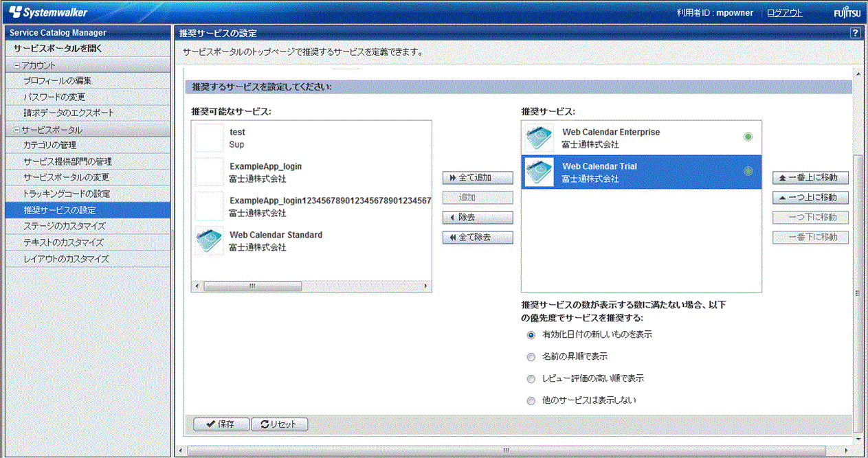Viewport: 868px width, 458px height.
Task: Open トラッキングコードの設定 menu item
Action: pyautogui.click(x=88, y=194)
